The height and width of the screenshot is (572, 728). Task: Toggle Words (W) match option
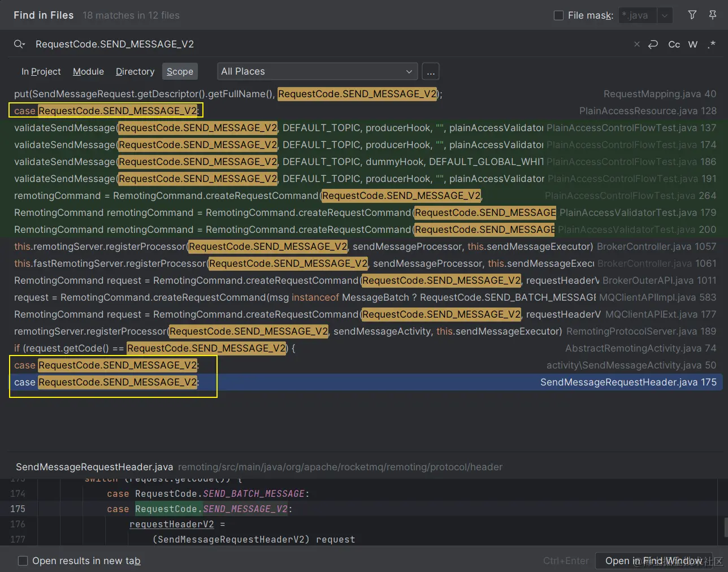click(x=693, y=44)
